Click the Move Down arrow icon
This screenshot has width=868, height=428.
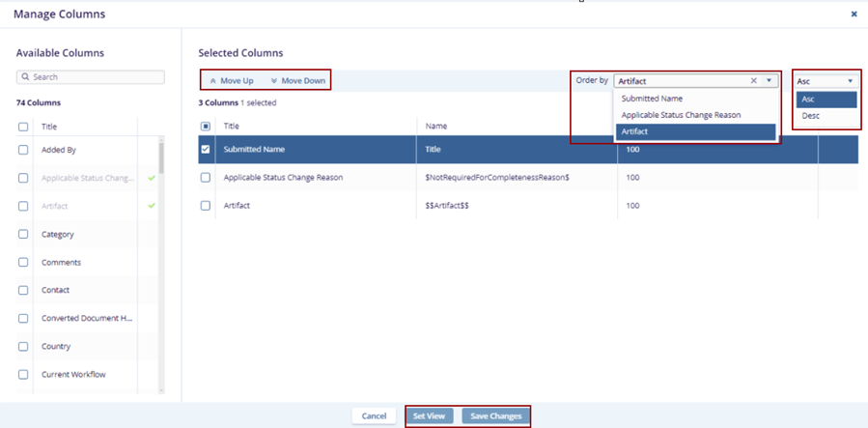[x=274, y=81]
